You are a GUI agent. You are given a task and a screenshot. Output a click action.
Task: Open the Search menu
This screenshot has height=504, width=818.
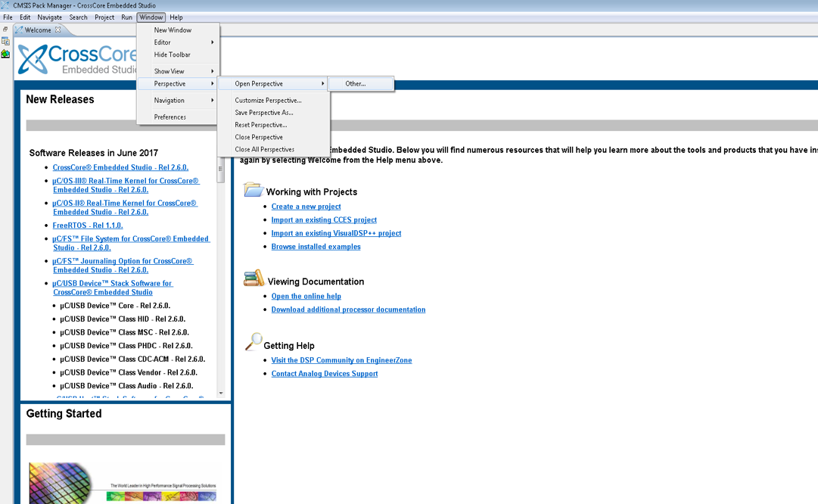pos(78,17)
